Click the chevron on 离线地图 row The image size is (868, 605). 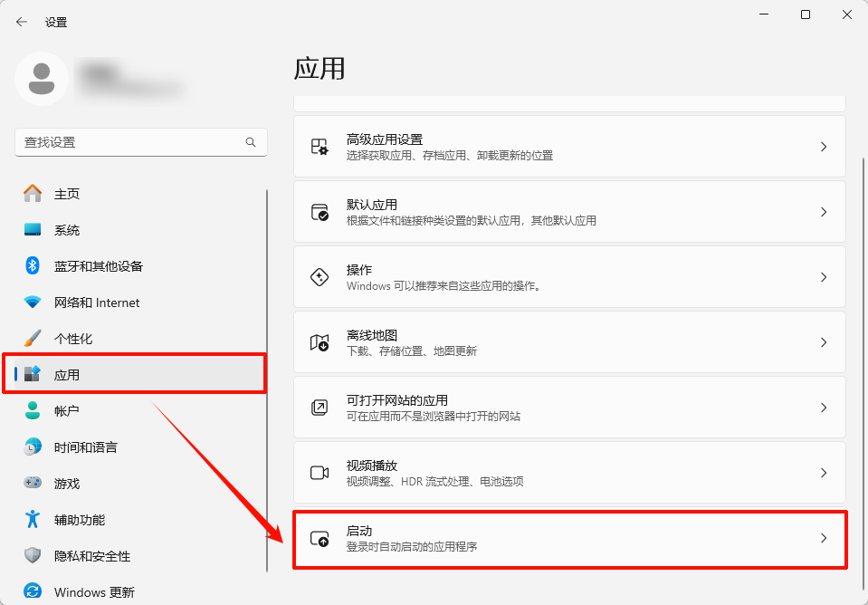824,342
